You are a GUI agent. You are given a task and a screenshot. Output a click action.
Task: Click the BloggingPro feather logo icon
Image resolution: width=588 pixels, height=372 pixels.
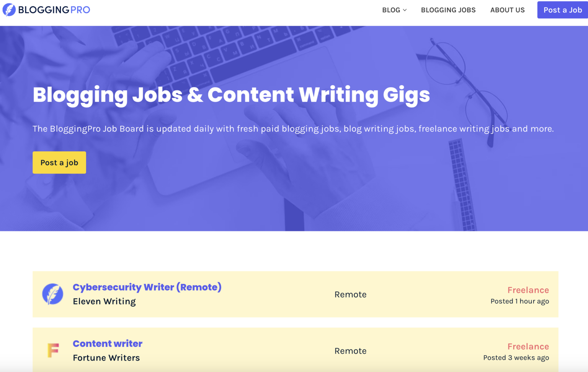pos(10,10)
